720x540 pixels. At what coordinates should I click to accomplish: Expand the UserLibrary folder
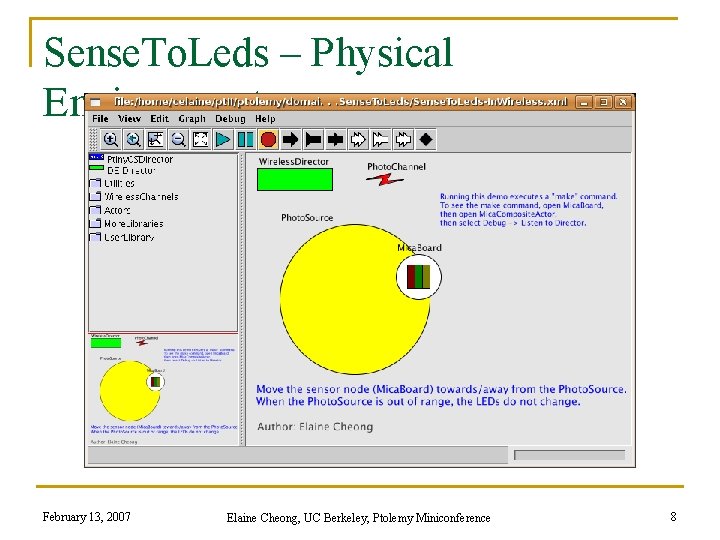(122, 237)
